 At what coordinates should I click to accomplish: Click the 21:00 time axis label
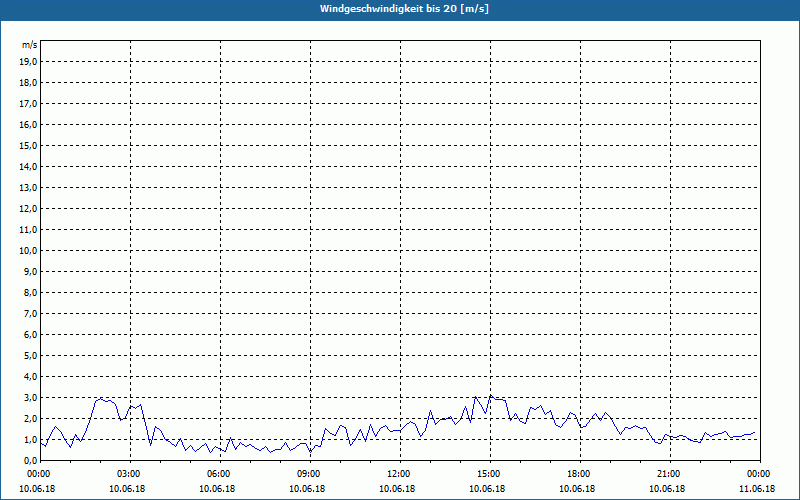[668, 473]
